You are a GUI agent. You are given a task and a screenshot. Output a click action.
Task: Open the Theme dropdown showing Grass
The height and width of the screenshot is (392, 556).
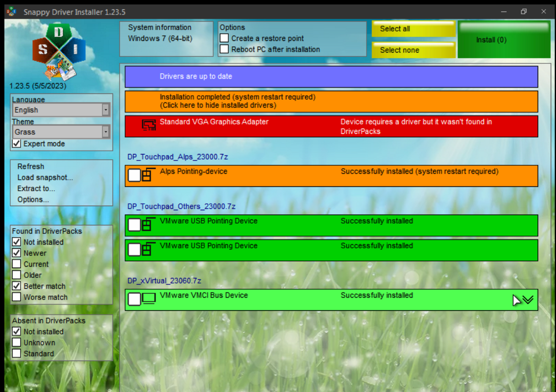point(61,132)
